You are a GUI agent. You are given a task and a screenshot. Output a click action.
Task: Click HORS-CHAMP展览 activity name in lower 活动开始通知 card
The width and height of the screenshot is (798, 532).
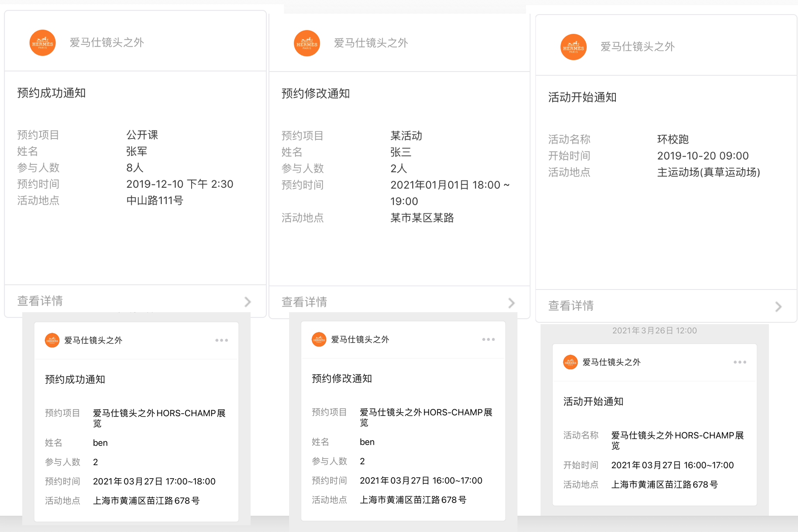click(x=678, y=440)
